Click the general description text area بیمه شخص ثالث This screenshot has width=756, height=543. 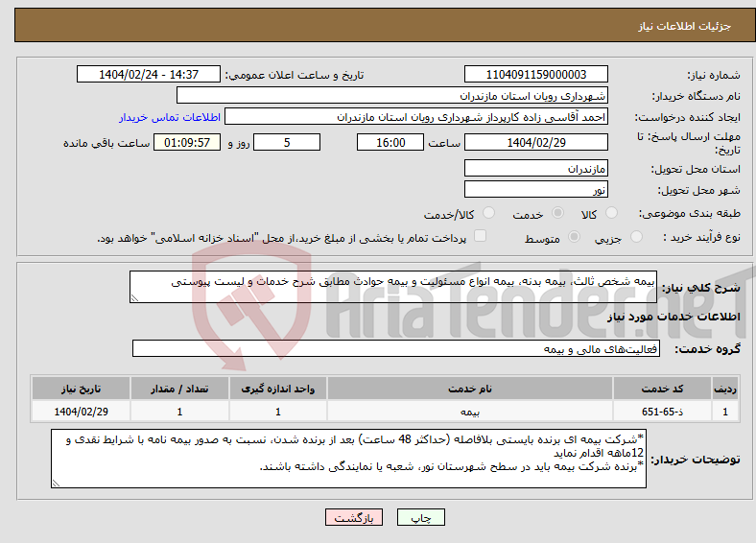pyautogui.click(x=393, y=287)
